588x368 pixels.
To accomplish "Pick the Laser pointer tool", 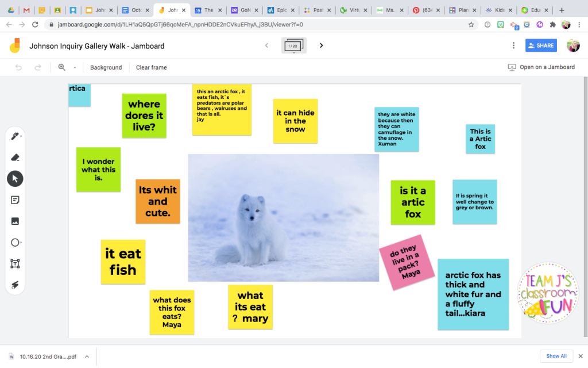I will click(15, 285).
